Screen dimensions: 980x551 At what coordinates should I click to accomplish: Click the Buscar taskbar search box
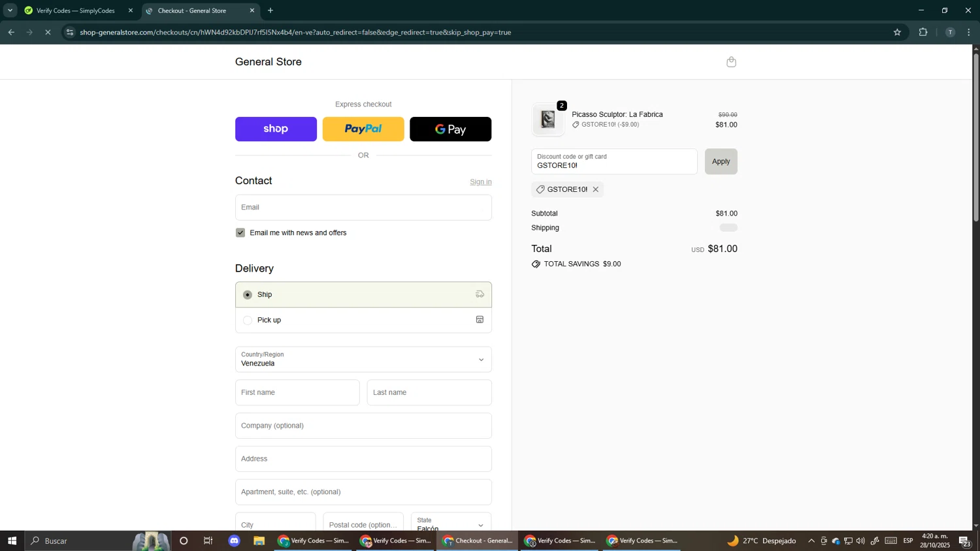(98, 541)
